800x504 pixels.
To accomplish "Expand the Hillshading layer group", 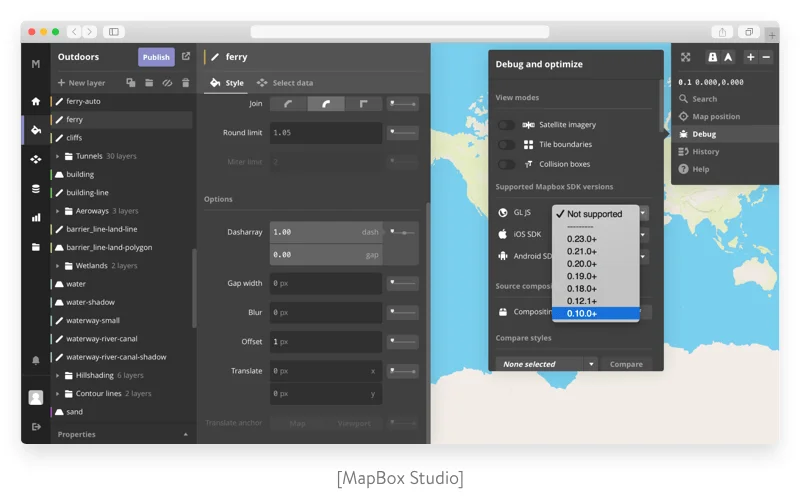I will (x=58, y=375).
